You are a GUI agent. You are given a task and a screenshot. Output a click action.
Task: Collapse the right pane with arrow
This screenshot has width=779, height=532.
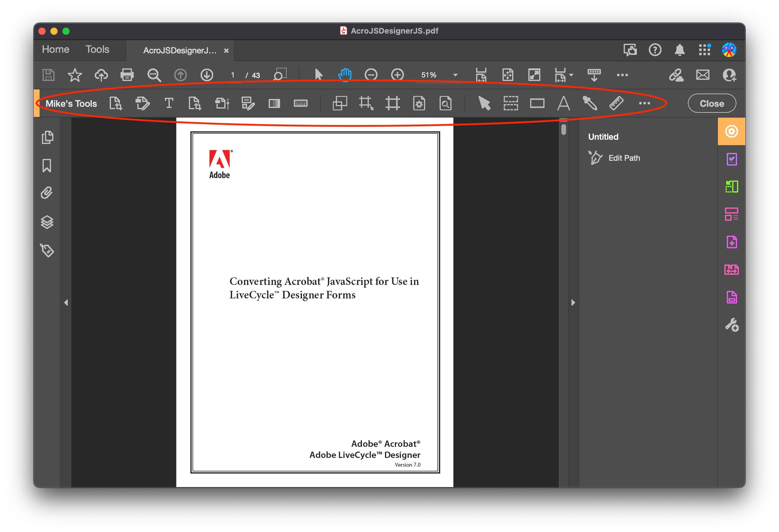[x=573, y=303]
